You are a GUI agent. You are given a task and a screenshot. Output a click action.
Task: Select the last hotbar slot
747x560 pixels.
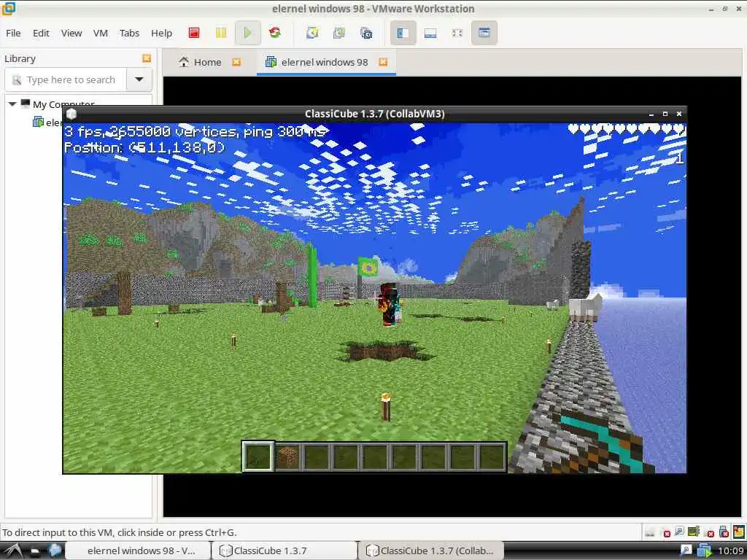[492, 456]
